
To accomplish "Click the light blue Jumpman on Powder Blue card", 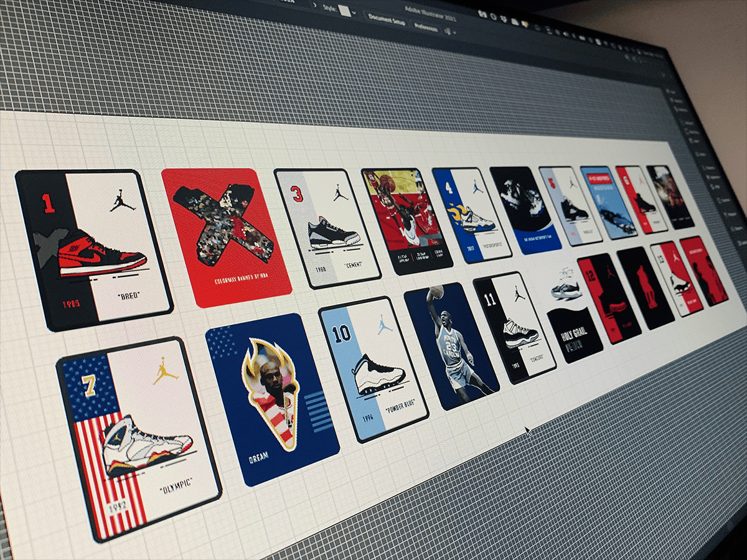I will click(x=385, y=324).
